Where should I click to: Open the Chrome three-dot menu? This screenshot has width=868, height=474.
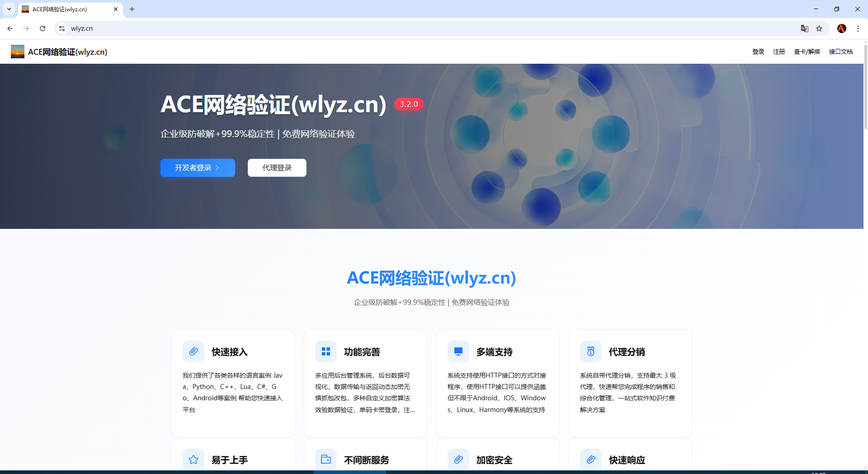pyautogui.click(x=858, y=28)
